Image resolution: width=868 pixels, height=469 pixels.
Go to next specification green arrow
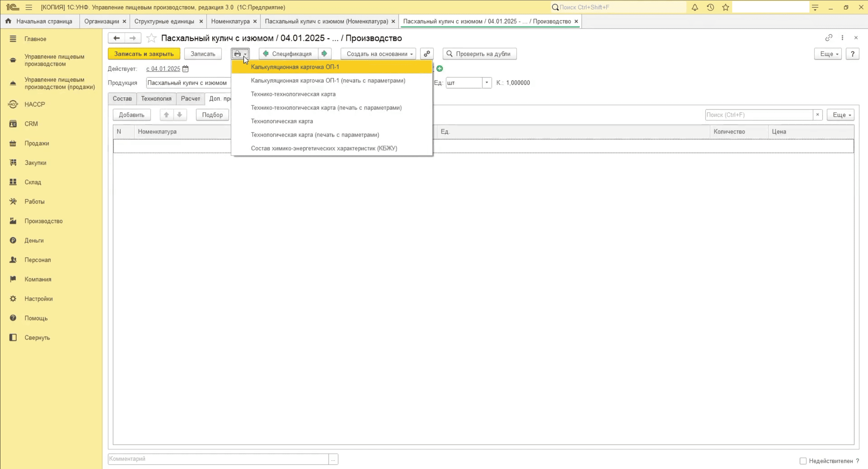[x=324, y=54]
